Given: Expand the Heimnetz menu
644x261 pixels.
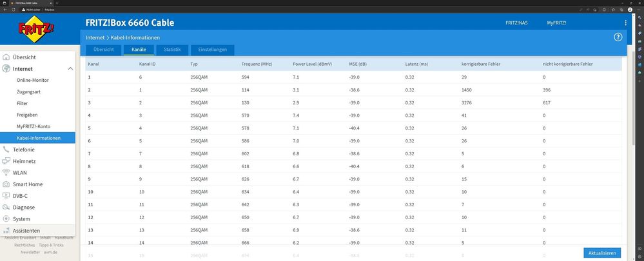Looking at the screenshot, I should (38, 161).
